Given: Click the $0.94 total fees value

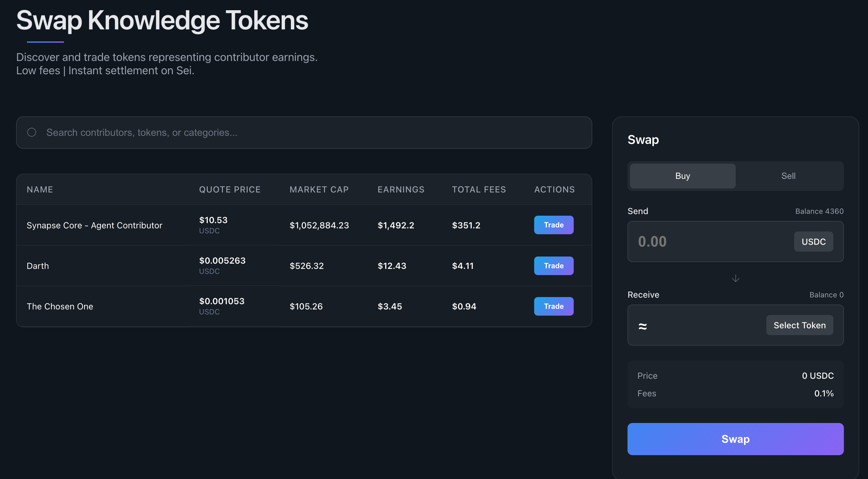Looking at the screenshot, I should [x=464, y=306].
